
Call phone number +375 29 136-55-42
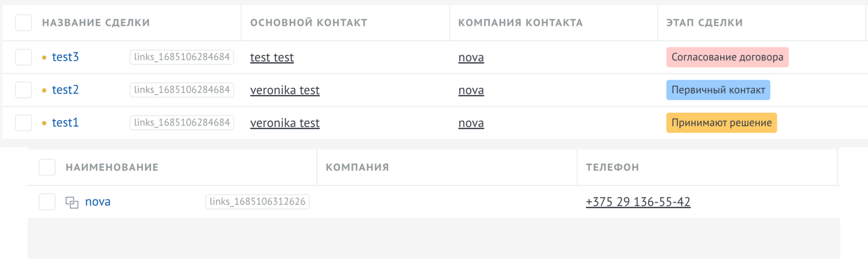coord(638,202)
